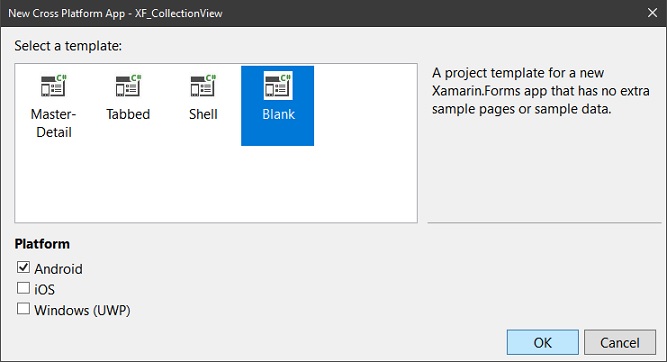Click the Tabbed label under its icon
This screenshot has width=667, height=362.
tap(128, 114)
